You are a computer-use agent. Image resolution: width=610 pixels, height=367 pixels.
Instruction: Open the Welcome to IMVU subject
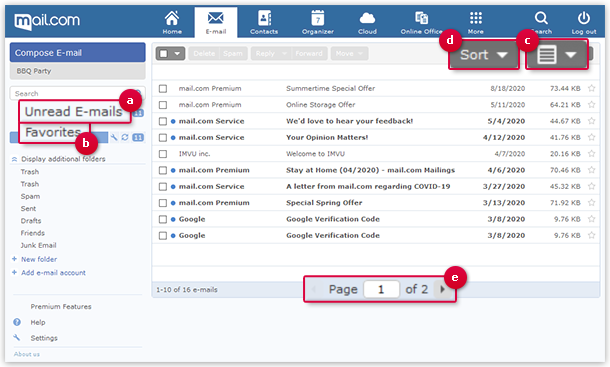[x=316, y=154]
